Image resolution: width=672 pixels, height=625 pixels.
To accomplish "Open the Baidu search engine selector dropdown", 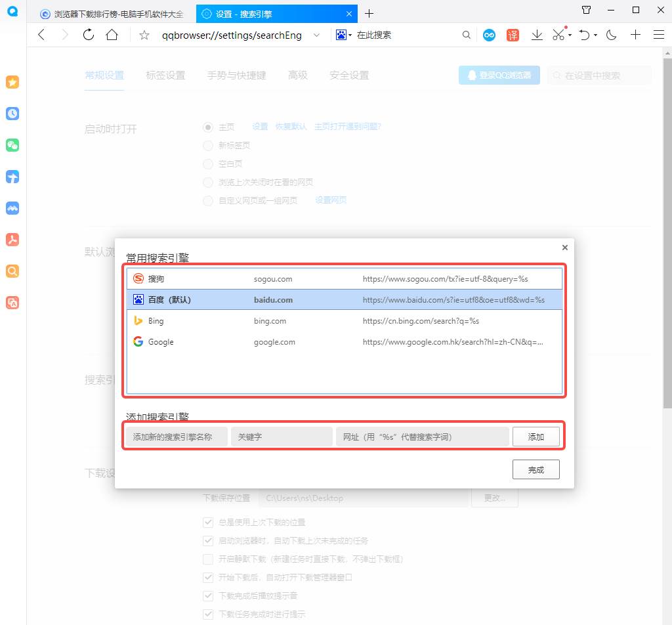I will point(344,35).
